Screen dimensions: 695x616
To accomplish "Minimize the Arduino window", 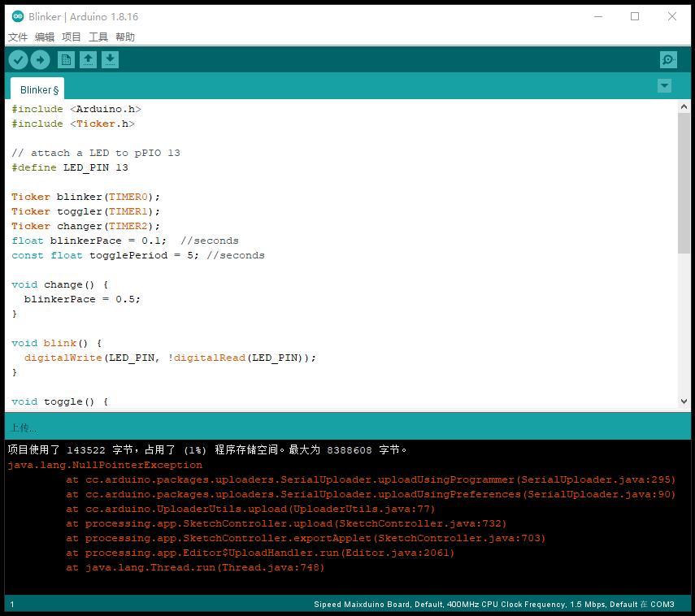I will (598, 16).
